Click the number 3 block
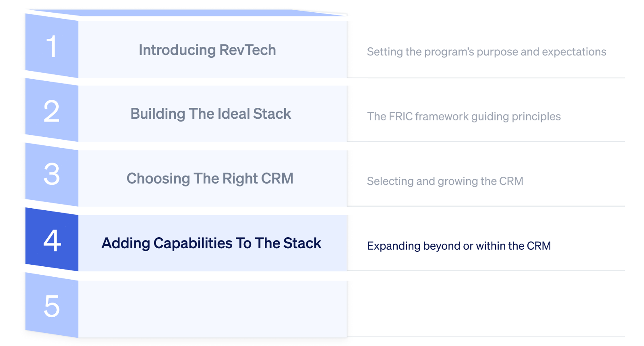644x346 pixels. [52, 174]
